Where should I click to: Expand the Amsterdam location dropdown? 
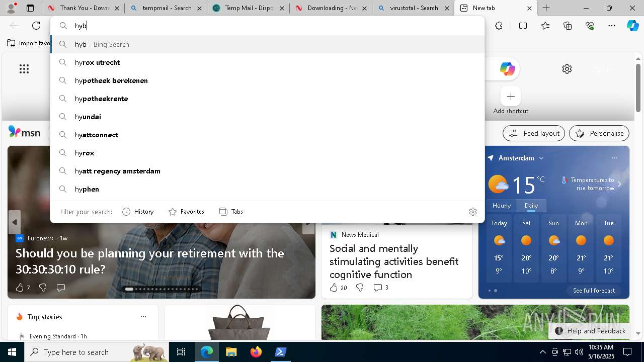click(x=541, y=158)
